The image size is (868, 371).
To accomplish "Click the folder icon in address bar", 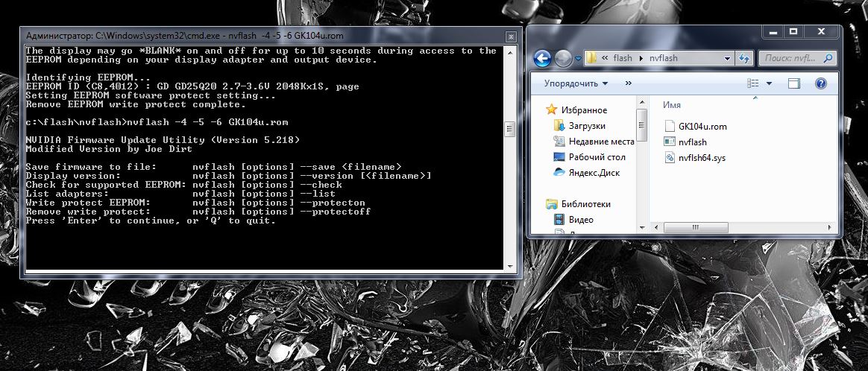I will 592,58.
